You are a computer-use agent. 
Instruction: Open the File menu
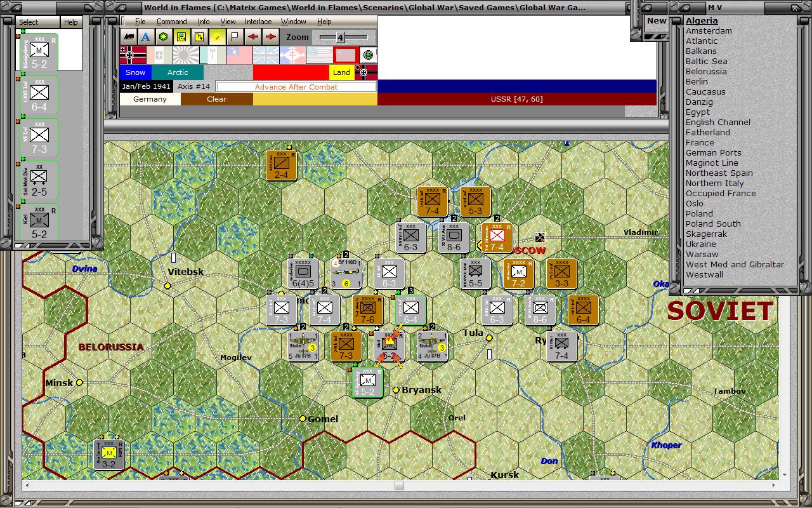pos(140,22)
